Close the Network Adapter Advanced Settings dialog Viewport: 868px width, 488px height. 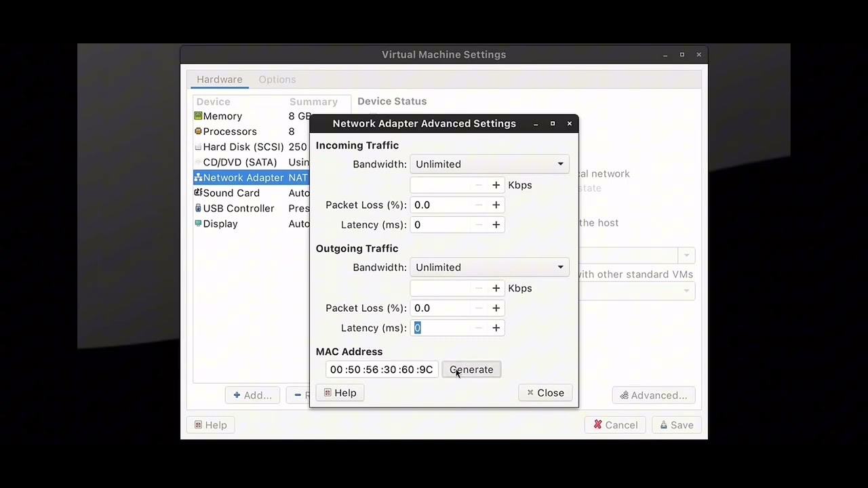pyautogui.click(x=545, y=393)
